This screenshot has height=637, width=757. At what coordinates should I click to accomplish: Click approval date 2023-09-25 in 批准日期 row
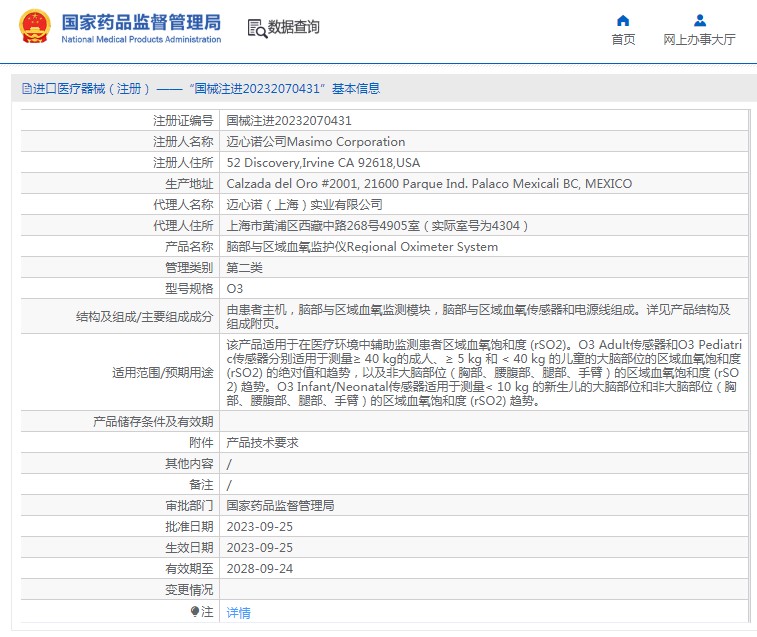pos(260,527)
